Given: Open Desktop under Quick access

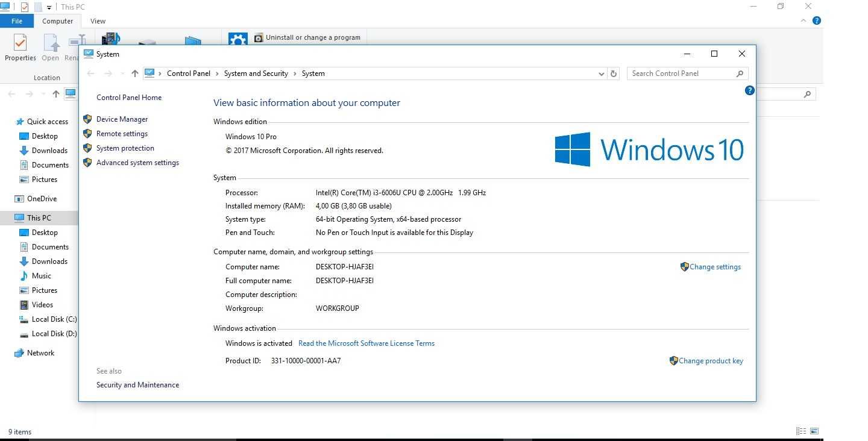Looking at the screenshot, I should 45,136.
